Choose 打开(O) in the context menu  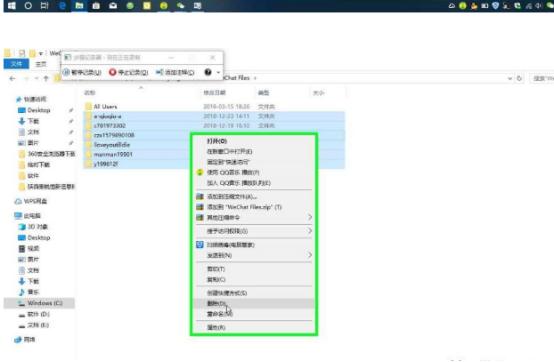click(x=254, y=141)
